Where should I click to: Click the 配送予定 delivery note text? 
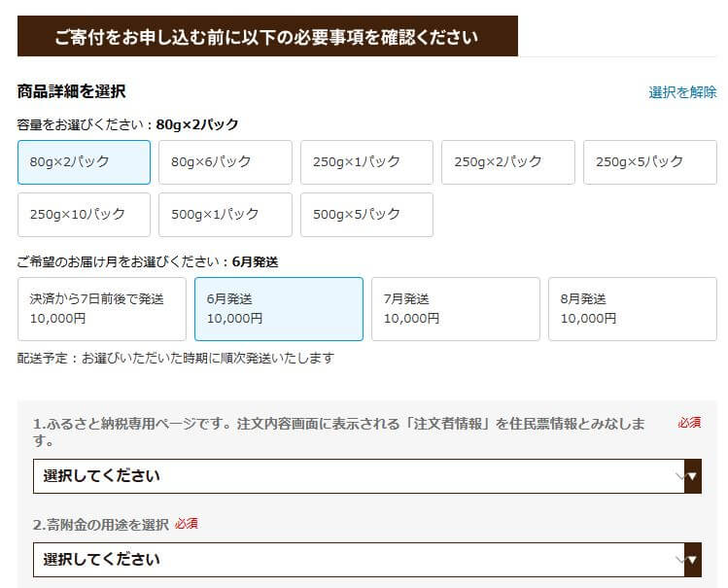[176, 359]
